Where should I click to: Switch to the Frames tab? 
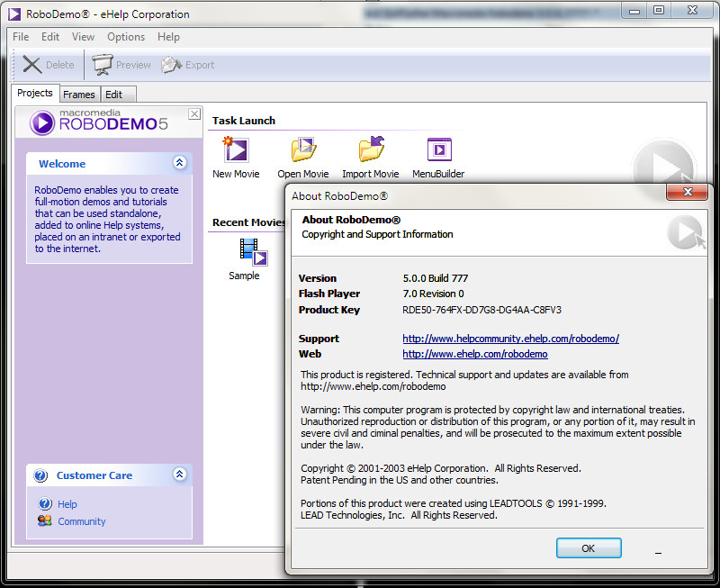click(x=79, y=95)
